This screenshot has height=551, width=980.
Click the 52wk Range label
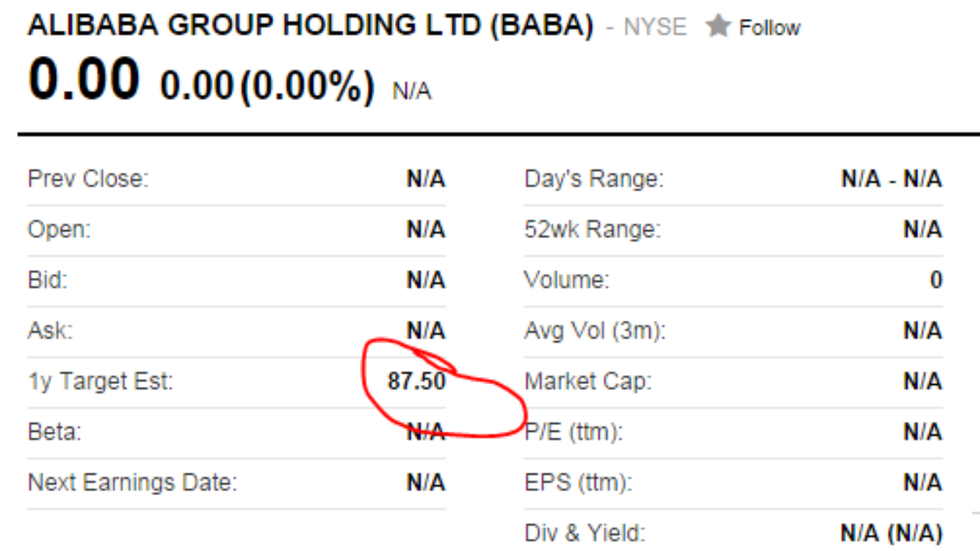593,230
